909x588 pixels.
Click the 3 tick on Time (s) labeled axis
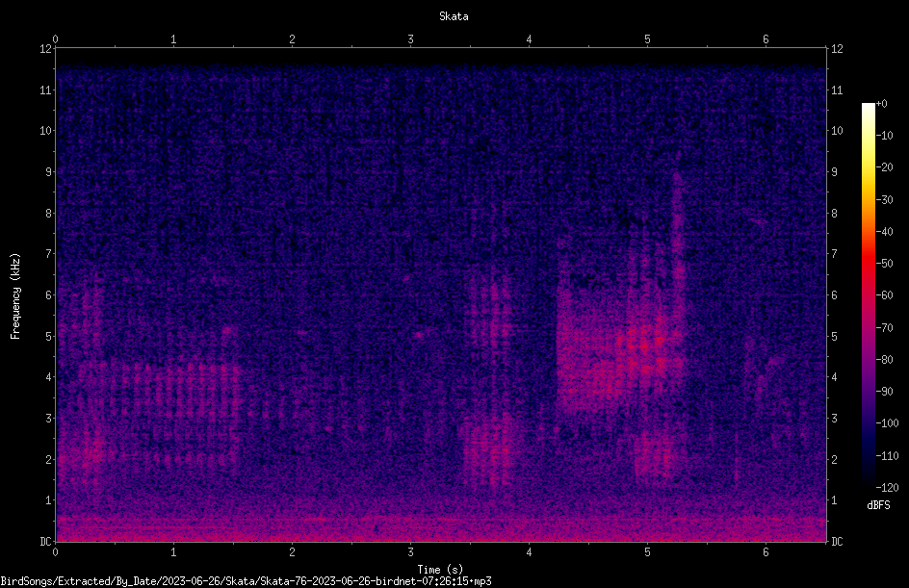click(410, 552)
